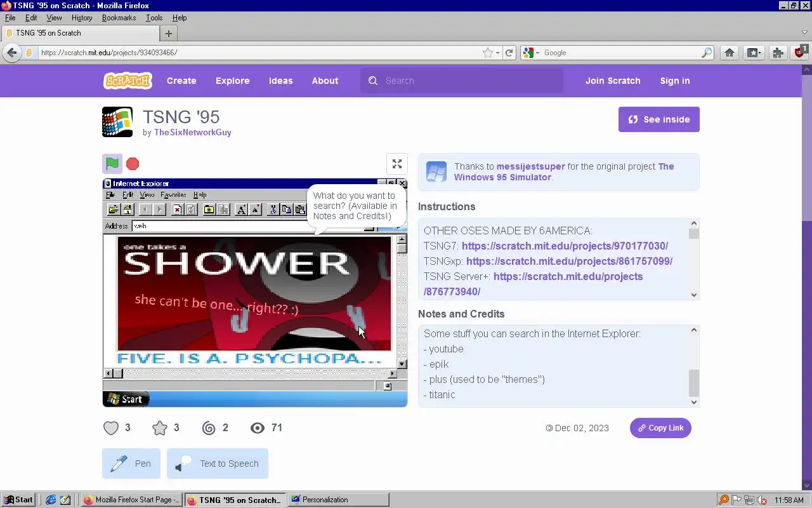Click Join Scratch
This screenshot has width=812, height=508.
(x=613, y=81)
